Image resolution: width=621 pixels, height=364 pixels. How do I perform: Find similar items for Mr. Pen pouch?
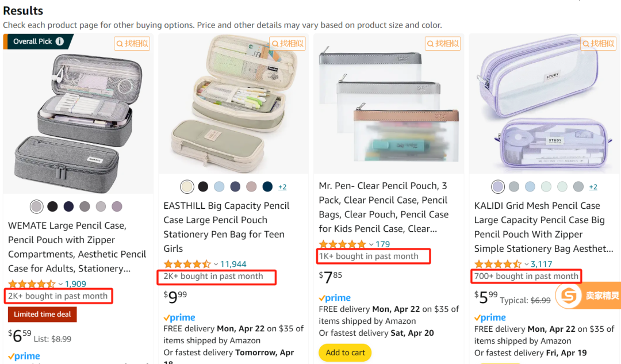pyautogui.click(x=443, y=43)
